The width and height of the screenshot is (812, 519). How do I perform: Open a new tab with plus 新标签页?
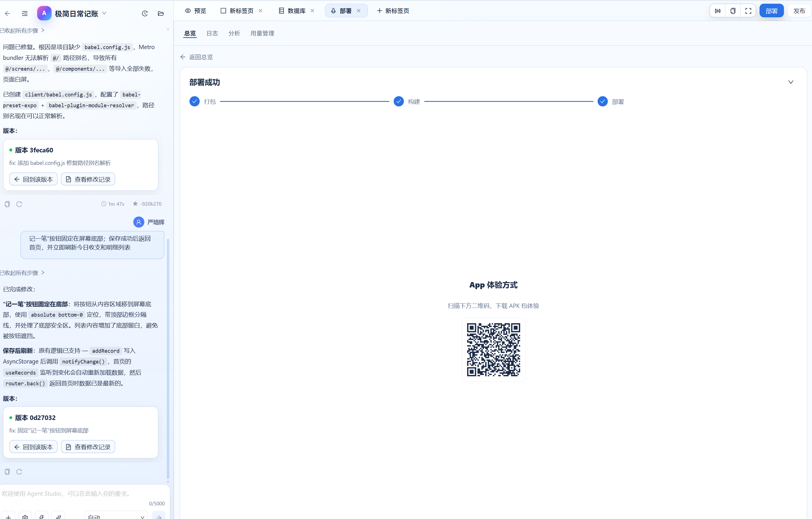(x=393, y=11)
